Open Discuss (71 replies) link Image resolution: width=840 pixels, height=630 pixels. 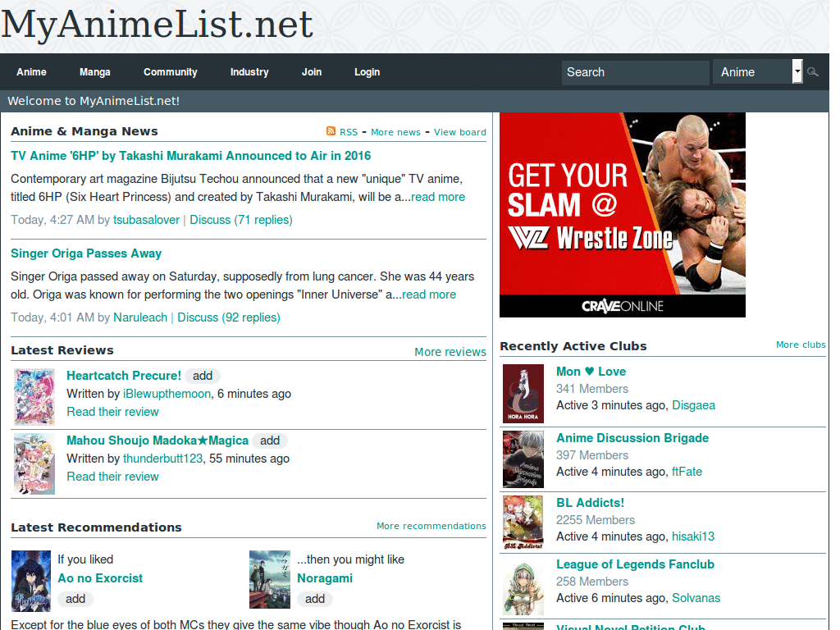point(241,220)
